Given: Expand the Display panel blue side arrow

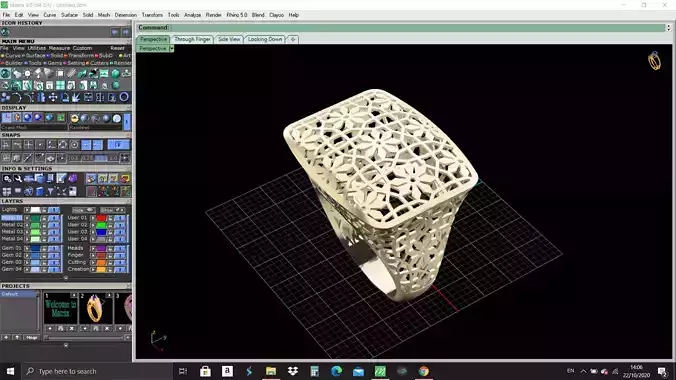Looking at the screenshot, I should [126, 121].
